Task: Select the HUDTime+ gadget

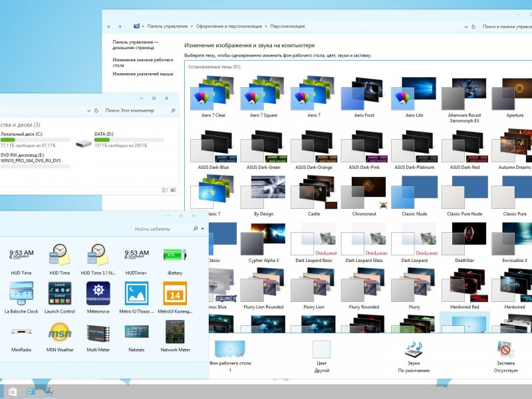Action: coord(136,259)
